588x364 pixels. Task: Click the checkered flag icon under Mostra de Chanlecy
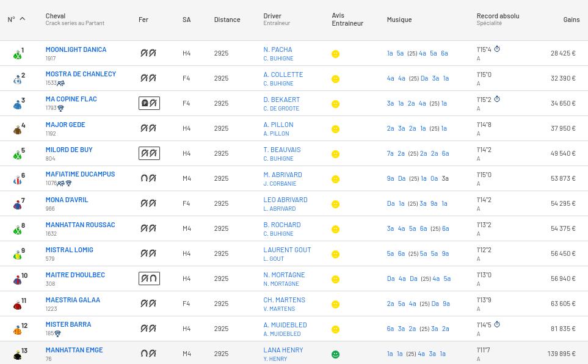61,83
